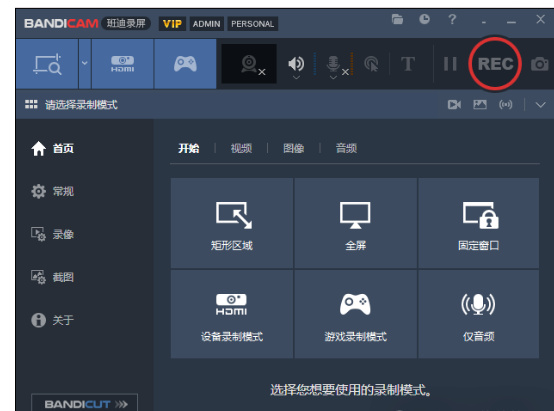Image resolution: width=554 pixels, height=411 pixels.
Task: Open image list icon in status bar
Action: tap(480, 105)
